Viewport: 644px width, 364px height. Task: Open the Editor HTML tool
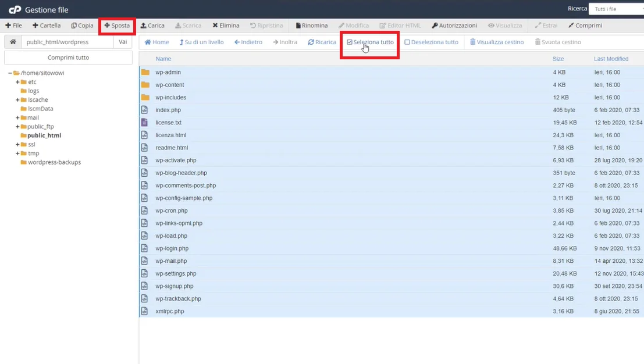tap(400, 26)
